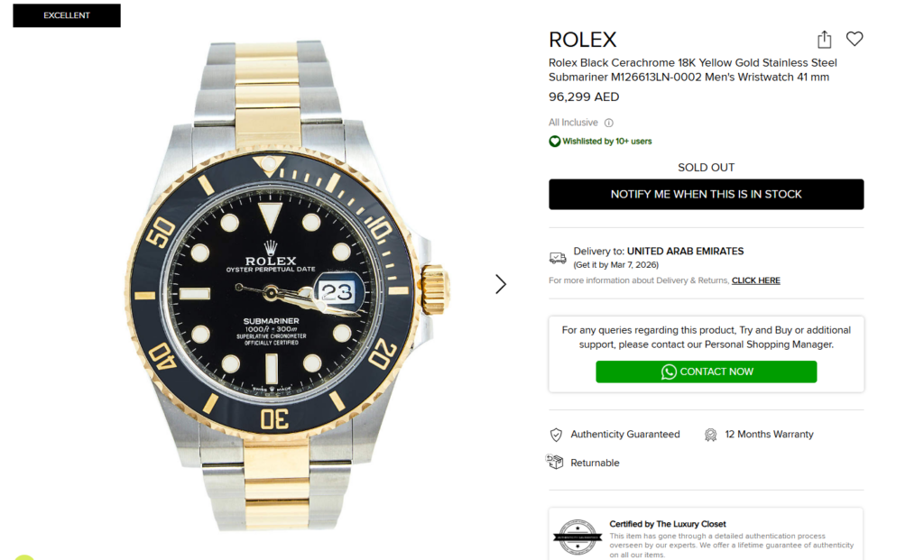The height and width of the screenshot is (560, 924).
Task: Click the Certified by The Luxury Closet text
Action: (667, 524)
